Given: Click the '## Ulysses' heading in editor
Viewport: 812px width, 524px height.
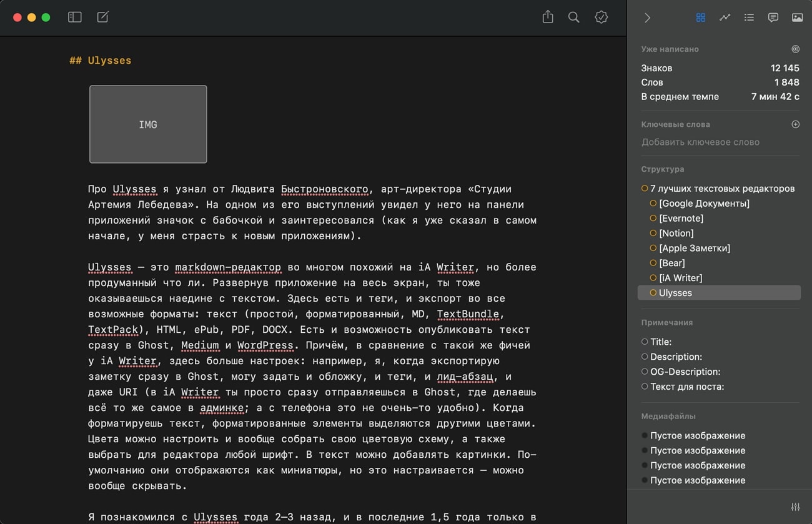Looking at the screenshot, I should 101,61.
